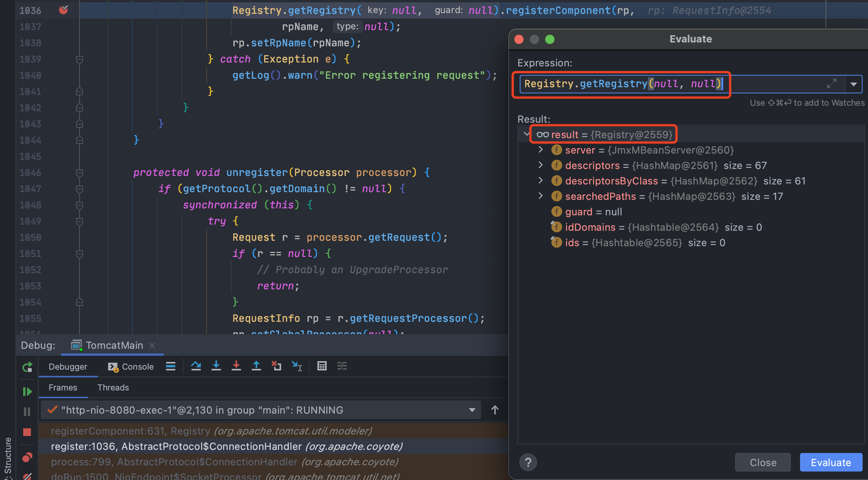868x480 pixels.
Task: Toggle fold marker at catch line 1039
Action: tap(80, 59)
